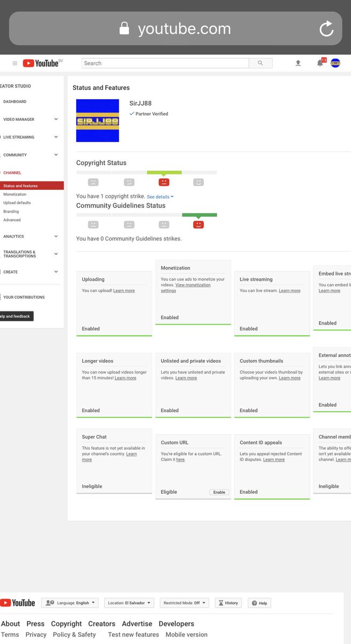The height and width of the screenshot is (644, 351).
Task: Open the Creators footer link
Action: click(x=102, y=624)
